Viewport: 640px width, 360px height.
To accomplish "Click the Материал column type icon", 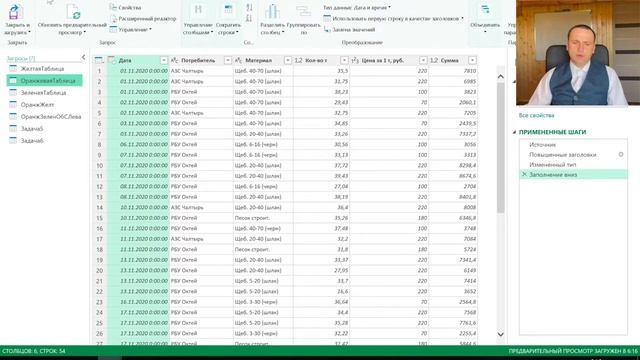I will [x=238, y=60].
